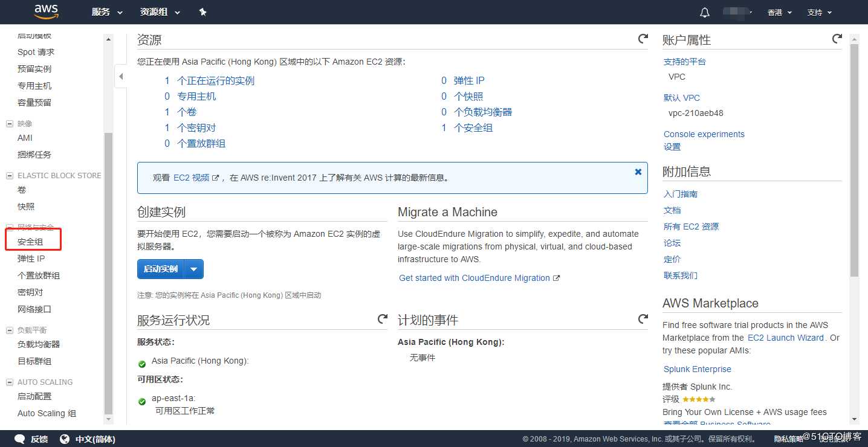Refresh the 资源 section

click(x=643, y=39)
